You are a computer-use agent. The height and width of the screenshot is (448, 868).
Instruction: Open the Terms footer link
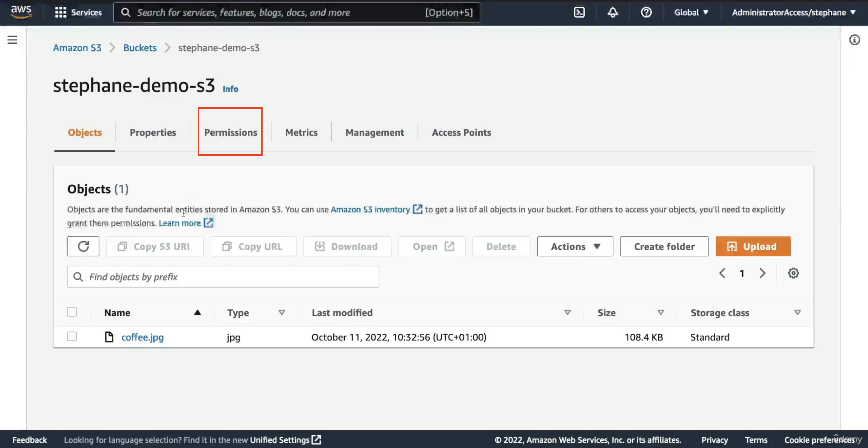tap(756, 439)
